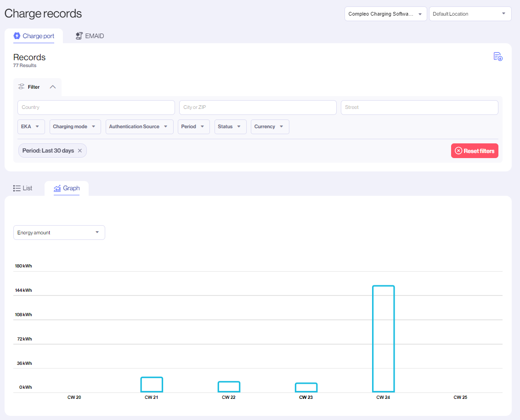Viewport: 520px width, 420px height.
Task: Click the export records download icon
Action: coord(498,57)
